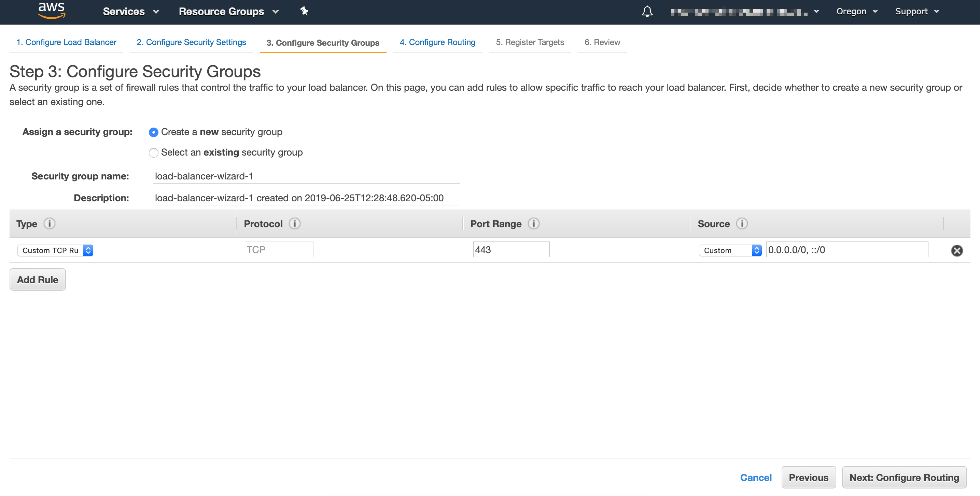Click the info icon next to Type
The width and height of the screenshot is (980, 496).
pos(50,223)
